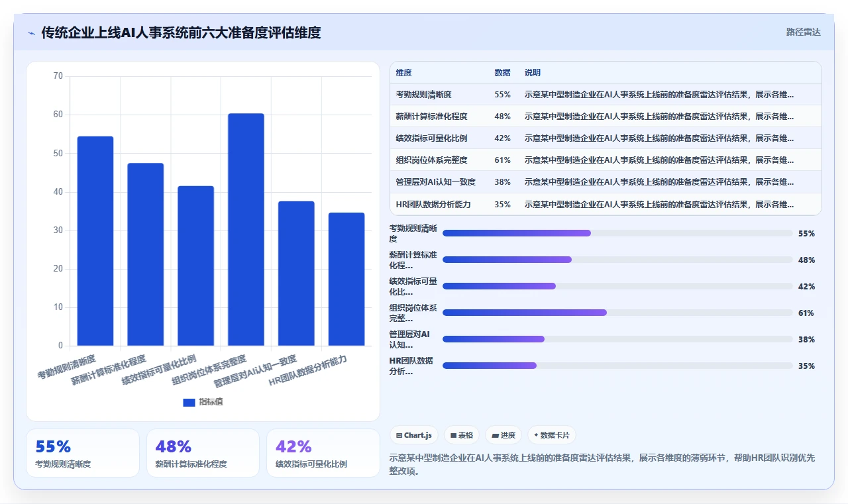
Task: Click the 薪酬计算标准化 48% progress bar
Action: click(617, 260)
